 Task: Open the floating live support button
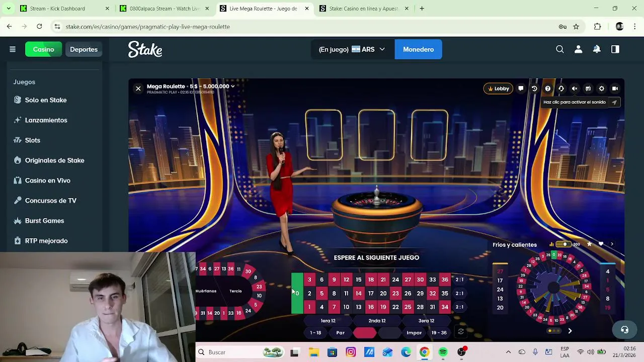pyautogui.click(x=624, y=330)
